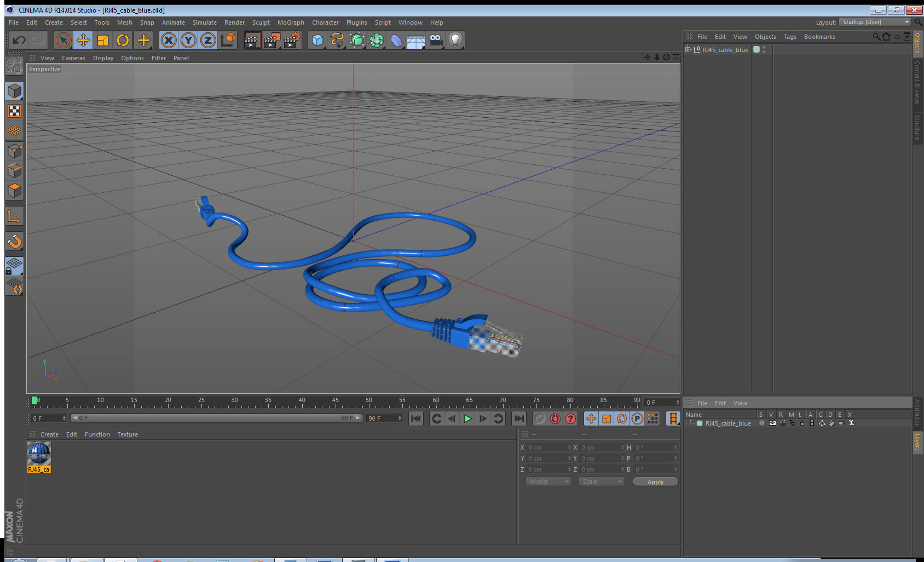This screenshot has height=562, width=924.
Task: Activate the Move tool
Action: click(83, 40)
